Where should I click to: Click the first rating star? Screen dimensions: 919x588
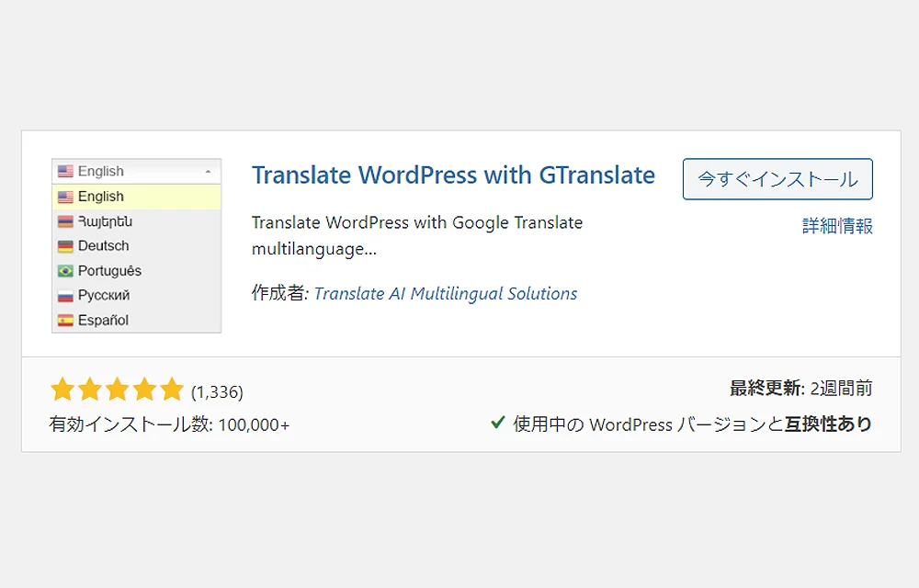62,390
